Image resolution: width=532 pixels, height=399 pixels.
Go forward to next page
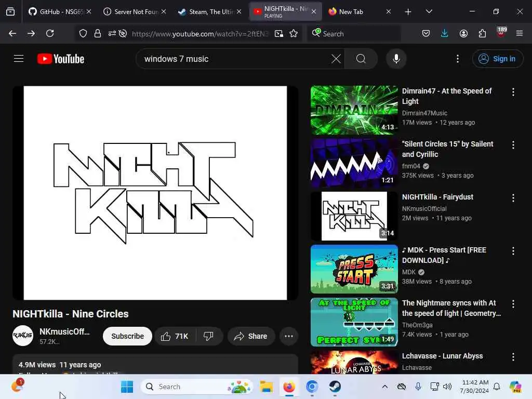click(x=31, y=33)
